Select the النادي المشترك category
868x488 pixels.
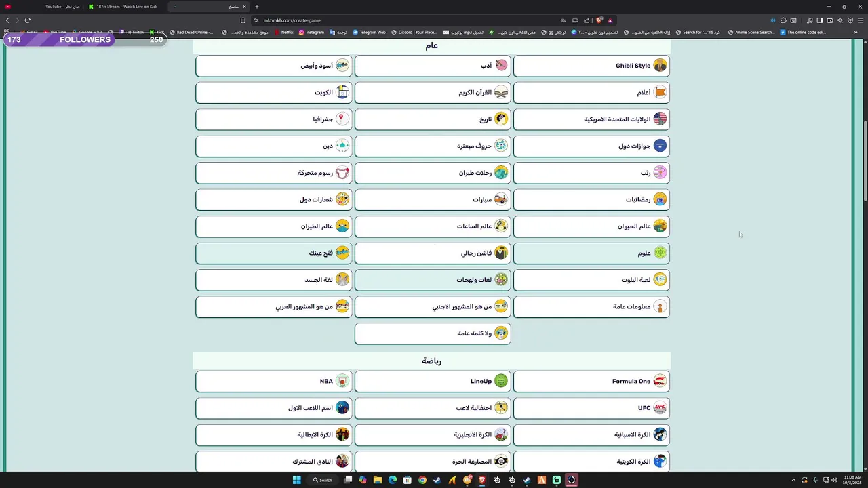coord(273,461)
